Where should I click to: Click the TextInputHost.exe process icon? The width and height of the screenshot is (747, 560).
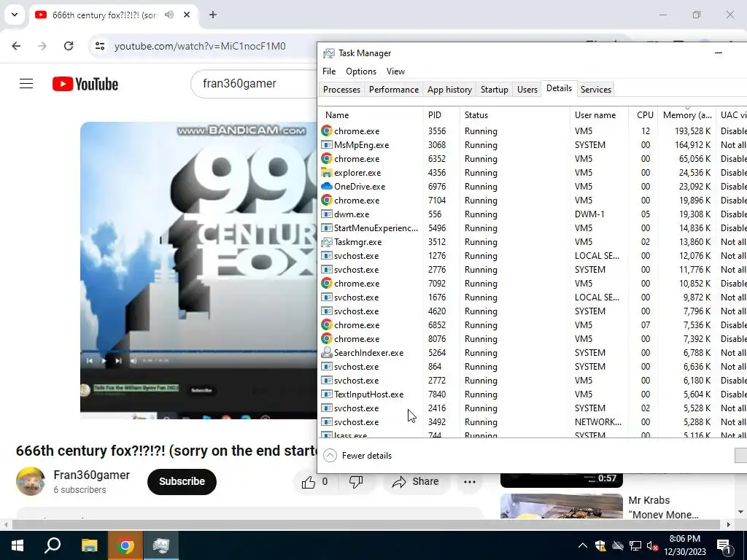(326, 394)
